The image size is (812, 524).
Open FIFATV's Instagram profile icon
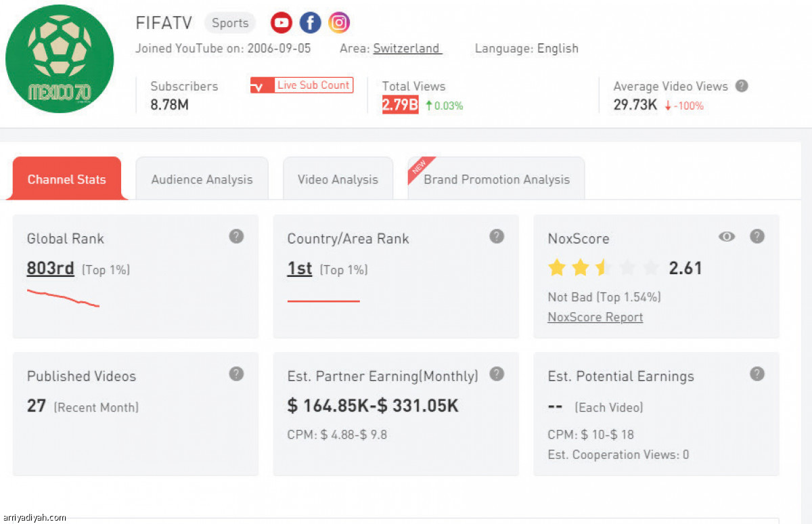pos(339,23)
